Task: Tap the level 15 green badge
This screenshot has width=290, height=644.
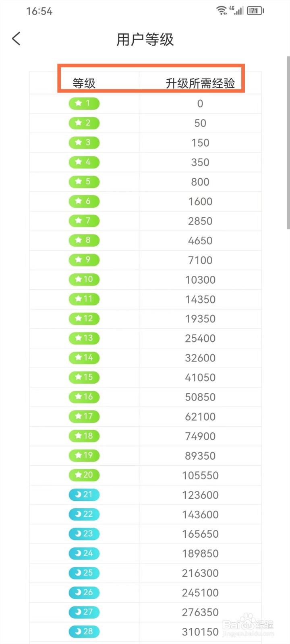Action: [x=84, y=377]
